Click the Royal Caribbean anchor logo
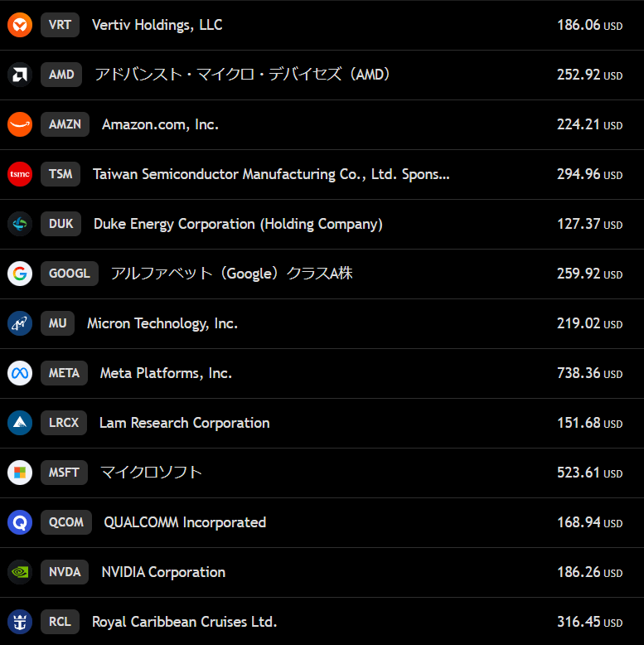Viewport: 644px width, 645px height. pyautogui.click(x=20, y=622)
